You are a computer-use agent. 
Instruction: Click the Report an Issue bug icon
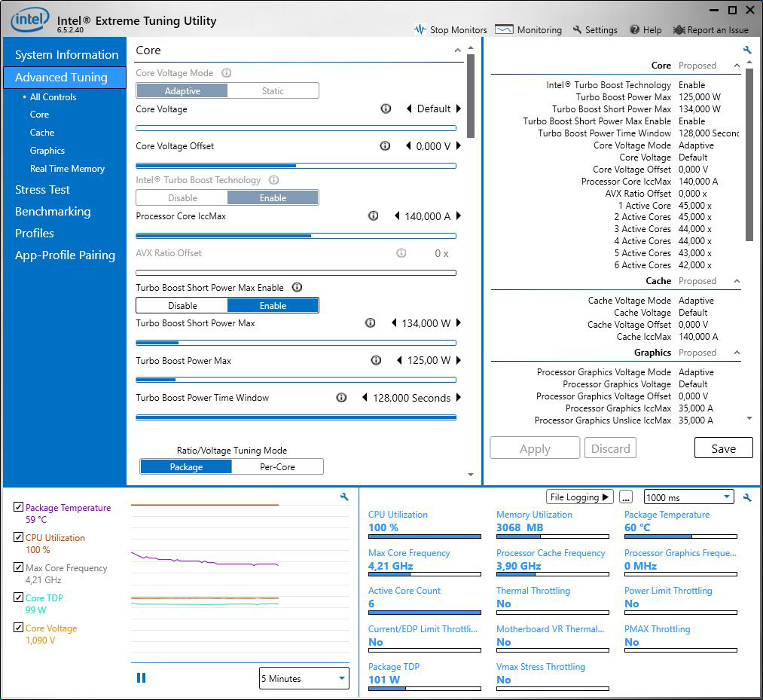679,30
